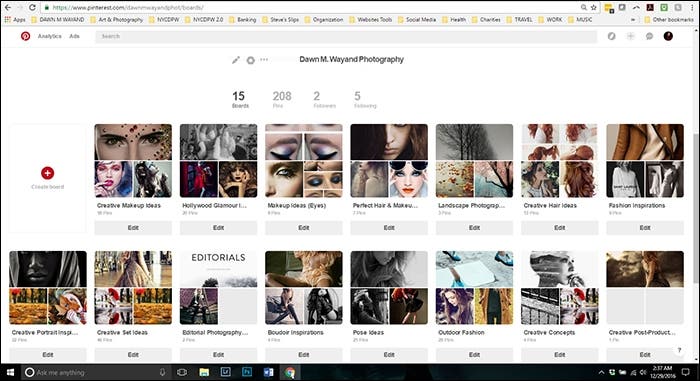Open the MUSIC bookmark folder
This screenshot has height=381, width=700.
[x=580, y=20]
